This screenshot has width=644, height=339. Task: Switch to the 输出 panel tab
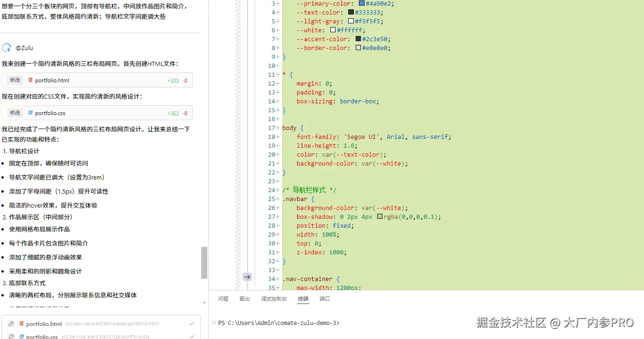coord(245,299)
